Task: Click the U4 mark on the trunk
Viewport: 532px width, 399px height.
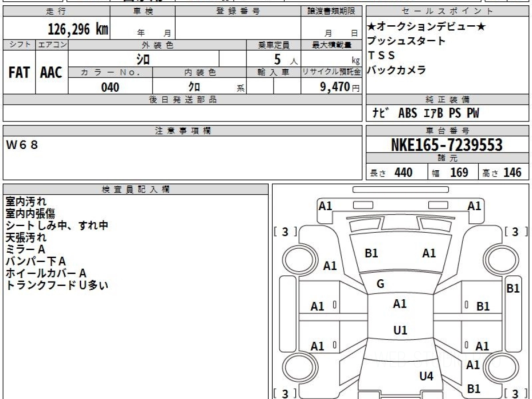Action: point(426,377)
